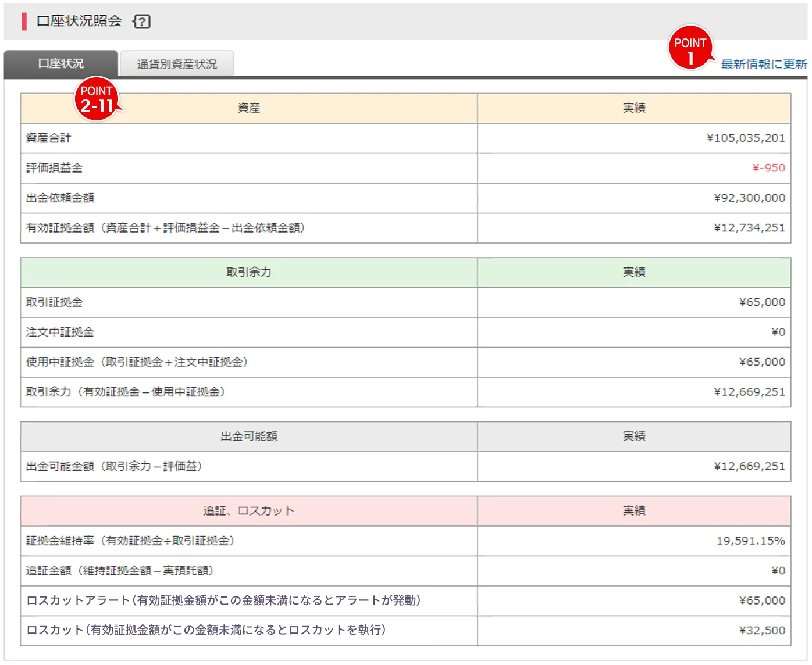Click the 証拠金維持率 percentage 19,591.15%
This screenshot has height=665, width=812.
tap(751, 541)
